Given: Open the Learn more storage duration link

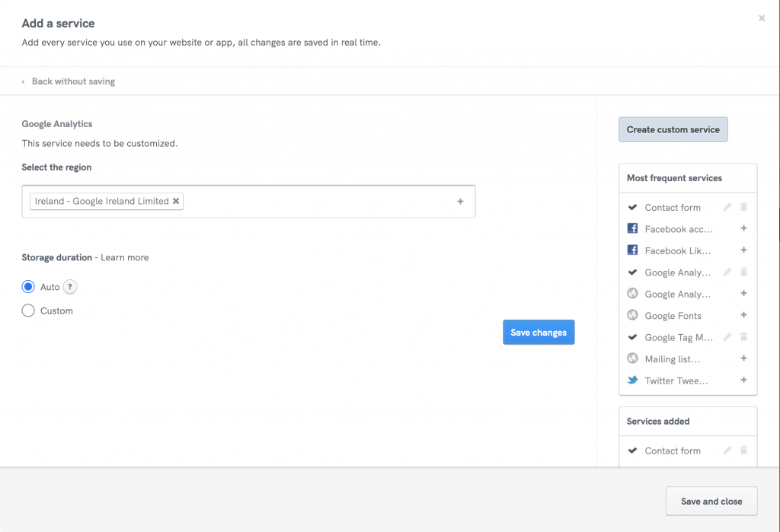Looking at the screenshot, I should 124,258.
